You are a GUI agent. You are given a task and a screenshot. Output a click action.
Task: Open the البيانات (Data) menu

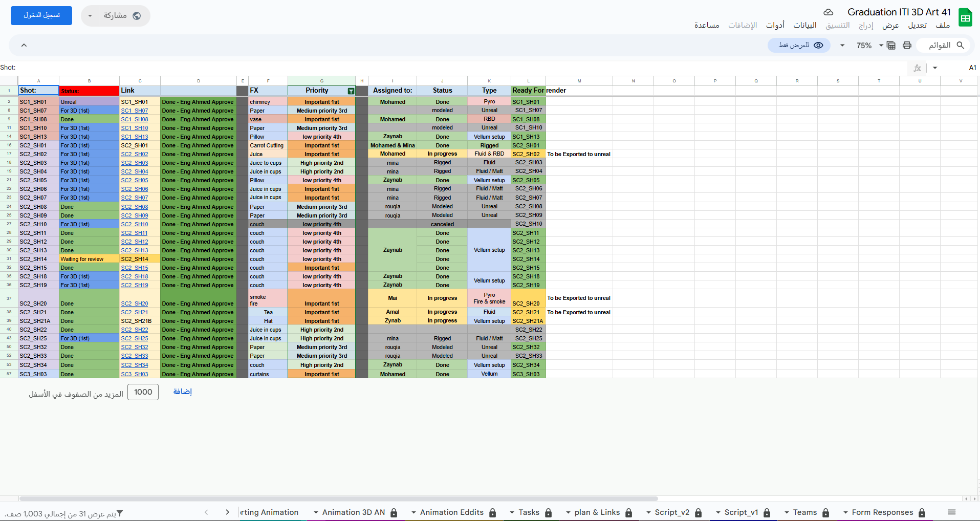[x=804, y=25]
